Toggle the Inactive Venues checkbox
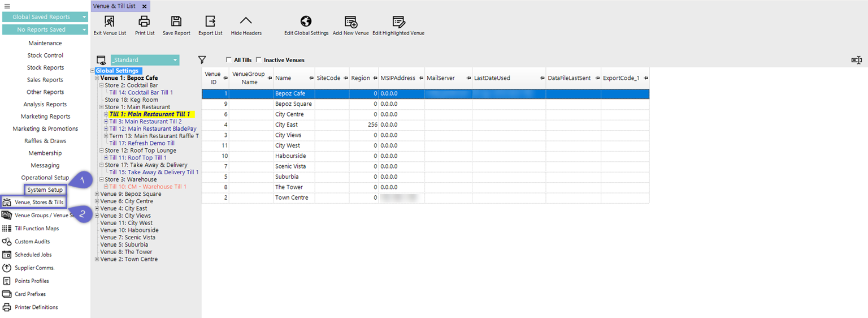Viewport: 868px width, 318px height. [258, 60]
